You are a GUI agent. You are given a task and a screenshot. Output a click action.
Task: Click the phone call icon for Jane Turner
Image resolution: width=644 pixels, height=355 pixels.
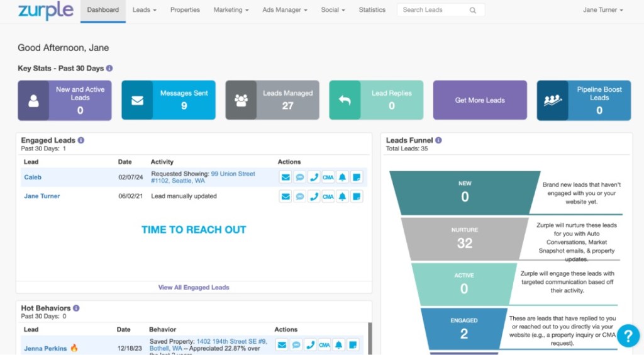[x=314, y=196]
